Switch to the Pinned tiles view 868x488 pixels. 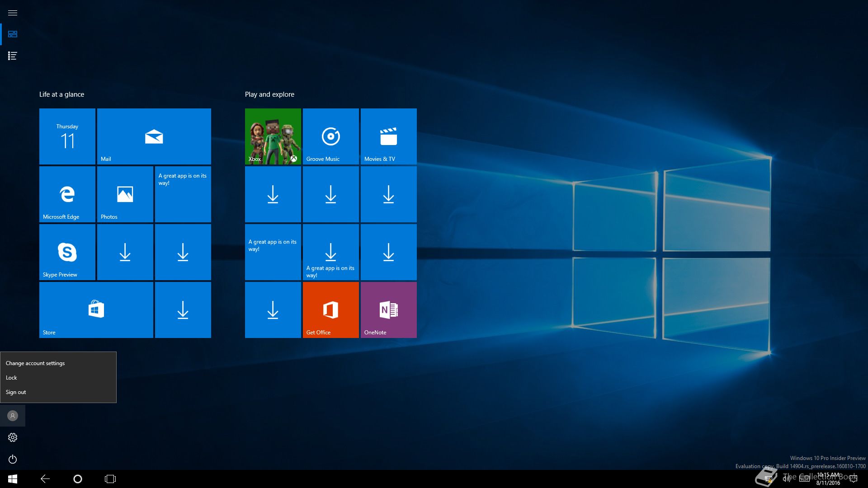13,34
